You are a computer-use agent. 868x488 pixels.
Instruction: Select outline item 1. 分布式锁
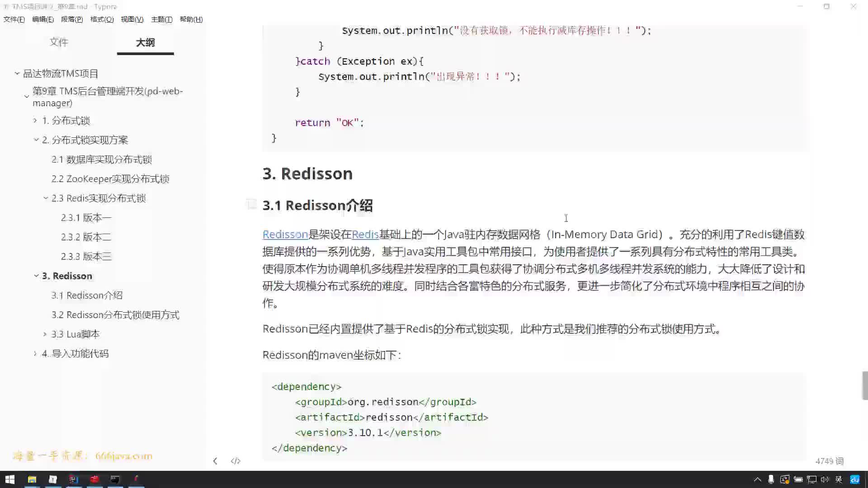tap(66, 121)
